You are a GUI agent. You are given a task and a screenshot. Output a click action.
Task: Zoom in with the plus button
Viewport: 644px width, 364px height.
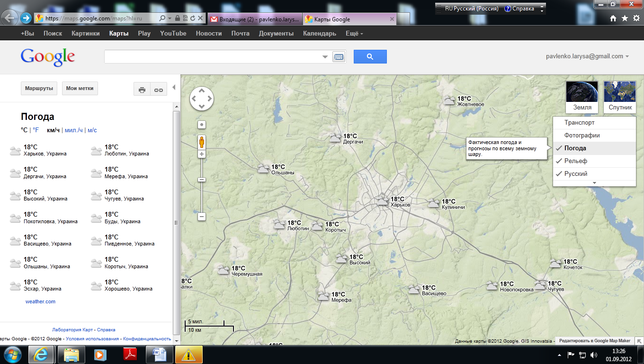[202, 155]
